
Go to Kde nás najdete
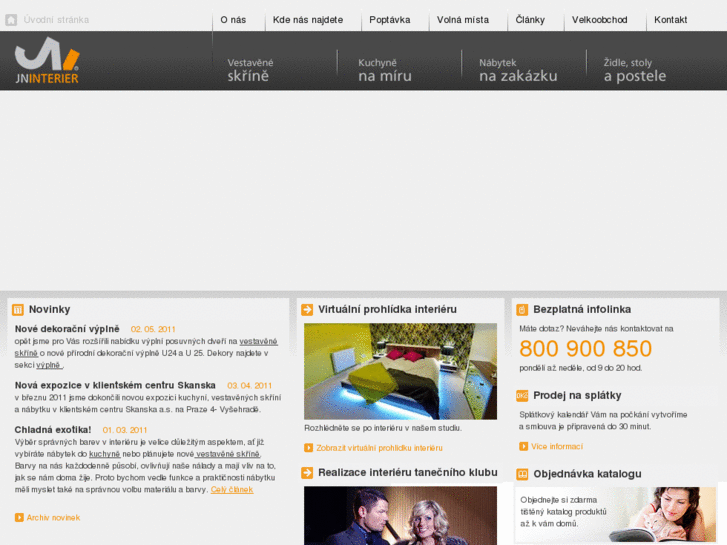click(x=308, y=20)
